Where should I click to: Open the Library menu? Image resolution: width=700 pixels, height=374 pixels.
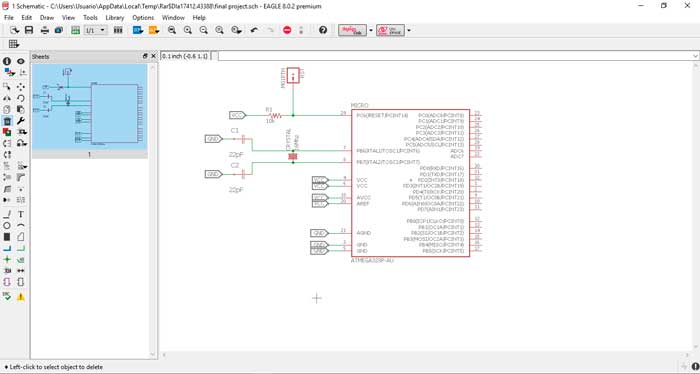(115, 18)
